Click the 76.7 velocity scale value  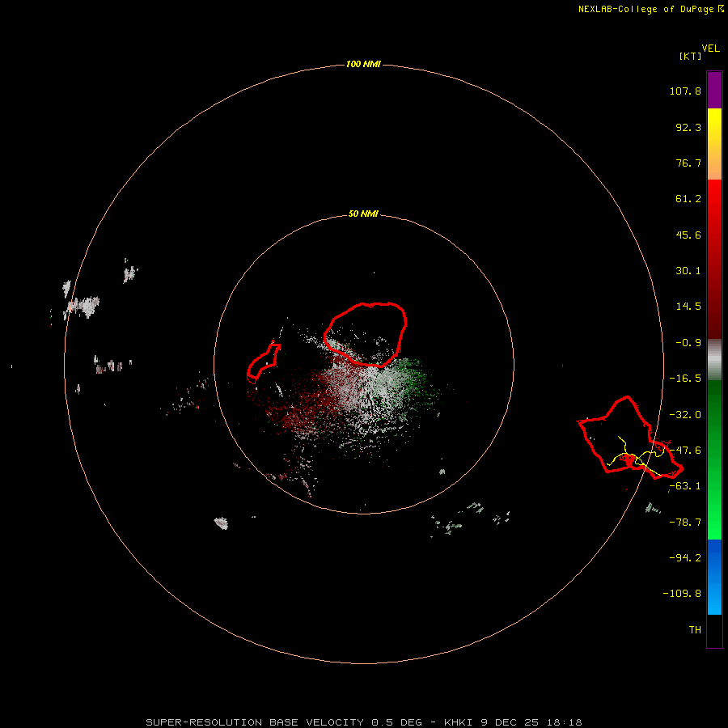[688, 163]
